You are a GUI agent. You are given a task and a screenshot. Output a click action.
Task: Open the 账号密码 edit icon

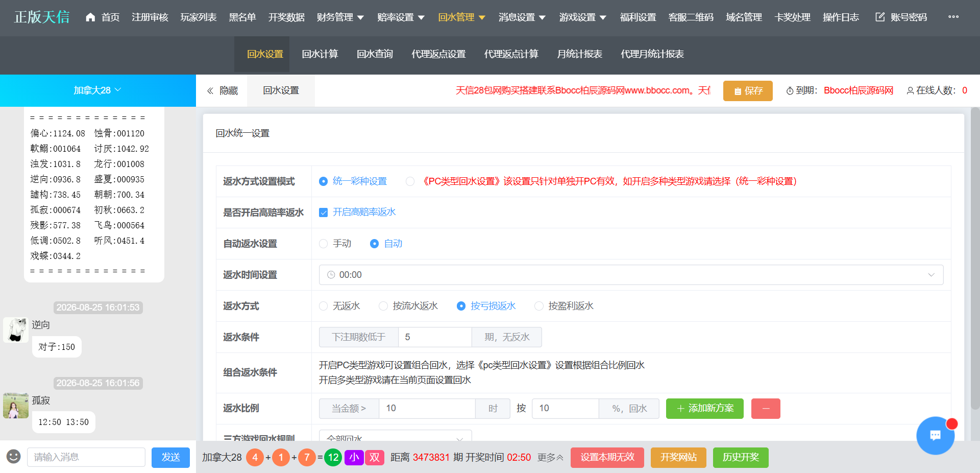tap(880, 17)
